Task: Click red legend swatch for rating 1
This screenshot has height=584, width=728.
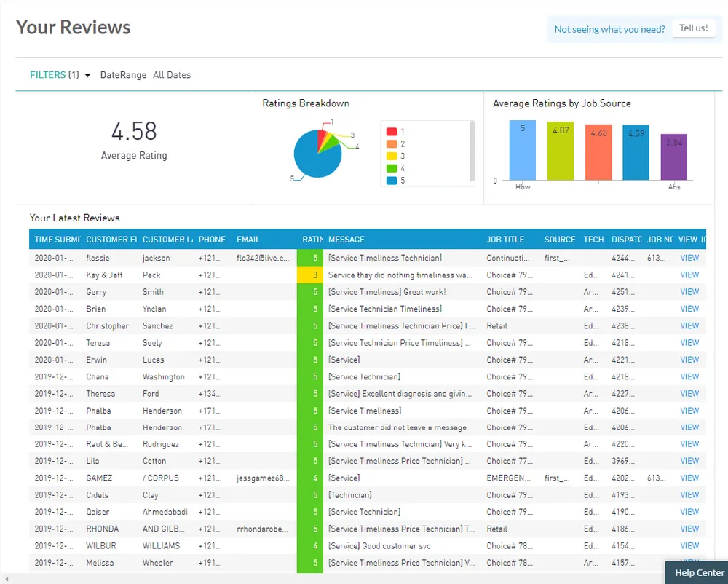Action: [392, 132]
